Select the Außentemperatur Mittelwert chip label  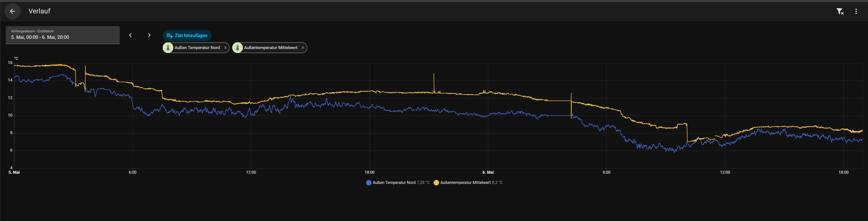click(270, 48)
